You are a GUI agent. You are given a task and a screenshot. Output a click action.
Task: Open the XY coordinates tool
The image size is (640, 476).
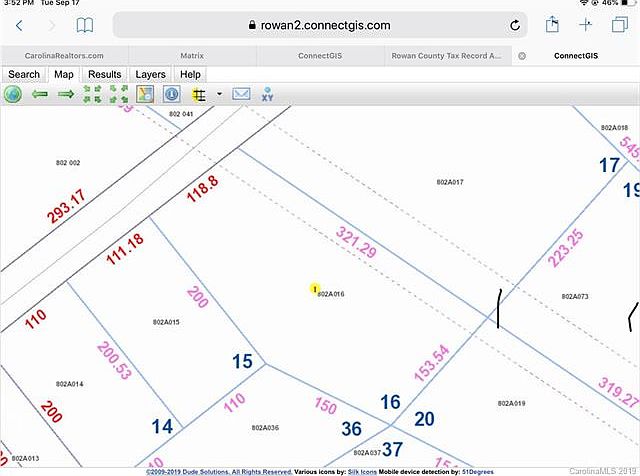[267, 94]
